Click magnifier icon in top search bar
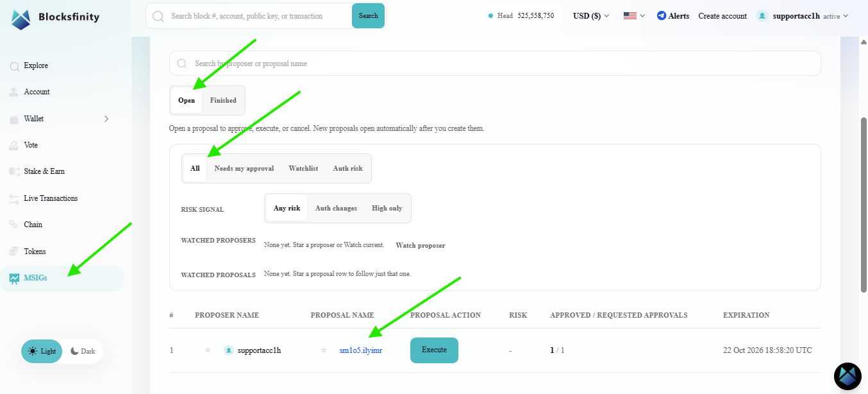The image size is (868, 394). point(158,16)
